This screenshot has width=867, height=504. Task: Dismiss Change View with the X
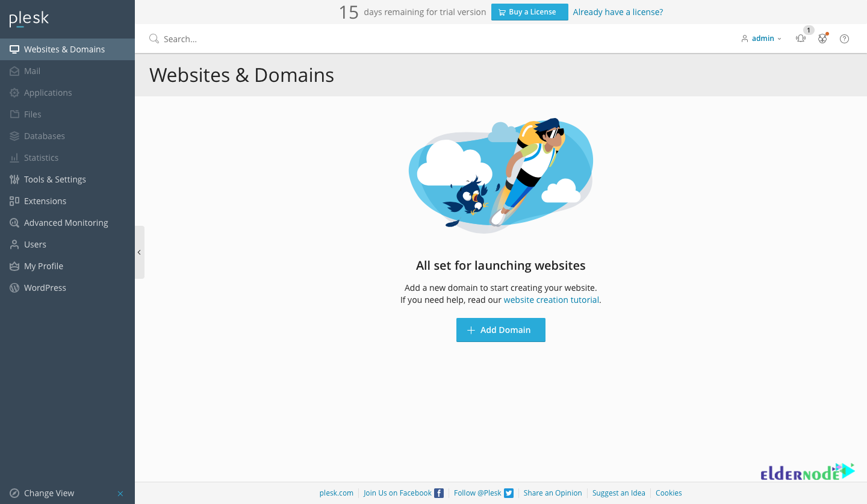coord(120,493)
